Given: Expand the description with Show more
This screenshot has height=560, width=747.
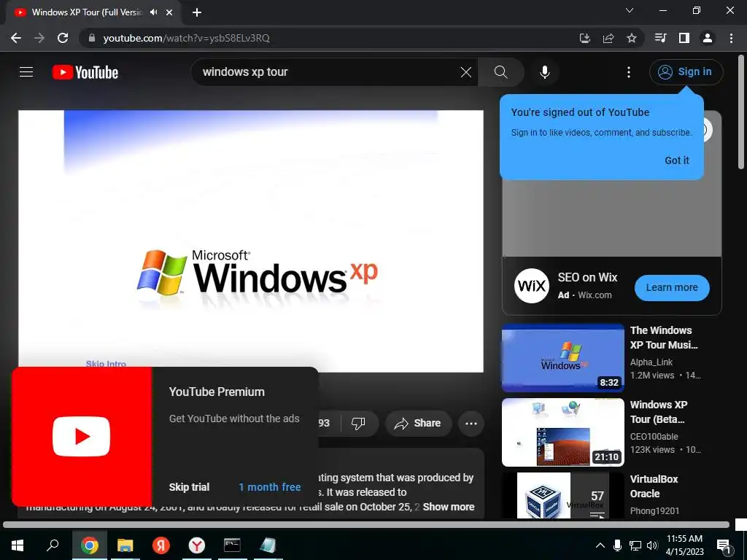Looking at the screenshot, I should (449, 507).
